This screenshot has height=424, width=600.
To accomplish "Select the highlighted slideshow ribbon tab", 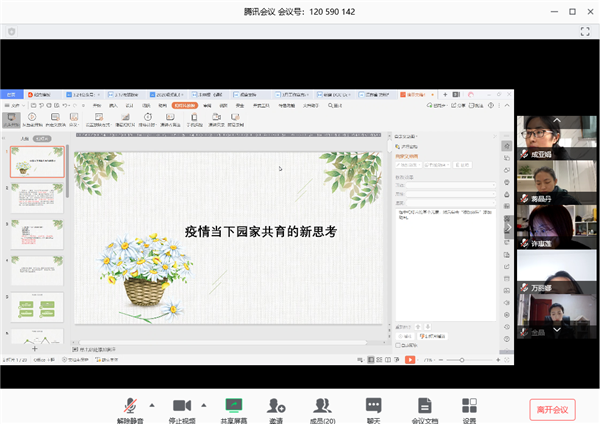I will (183, 104).
